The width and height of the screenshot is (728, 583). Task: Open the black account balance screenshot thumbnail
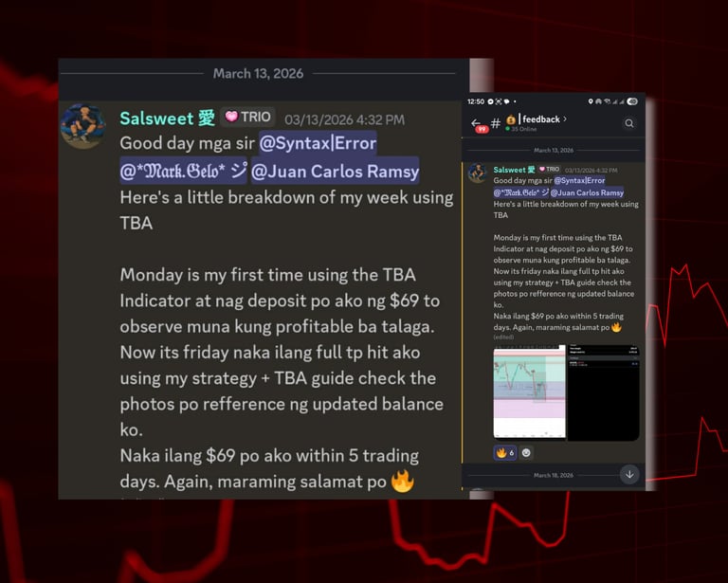(603, 392)
